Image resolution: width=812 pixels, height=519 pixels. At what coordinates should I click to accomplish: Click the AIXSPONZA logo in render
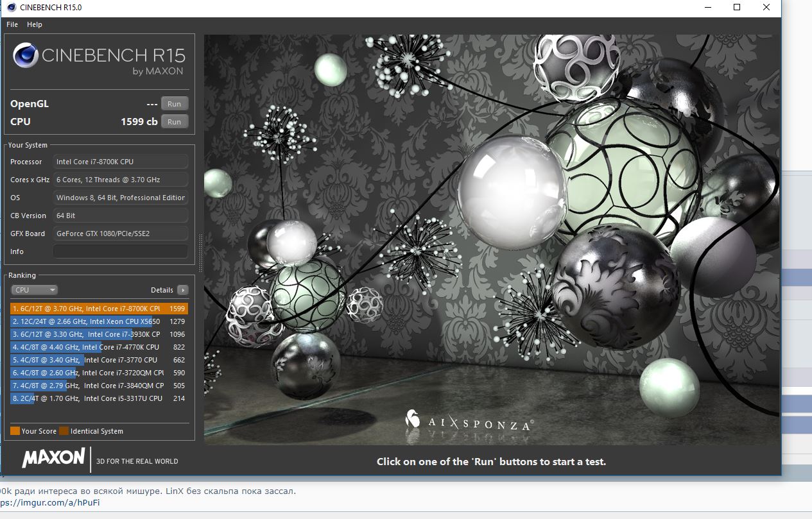tap(469, 420)
